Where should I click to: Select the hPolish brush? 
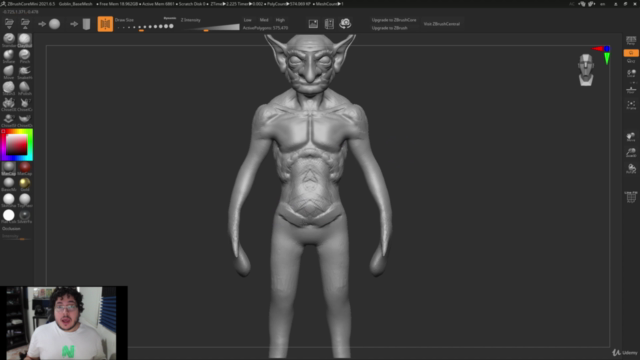24,88
